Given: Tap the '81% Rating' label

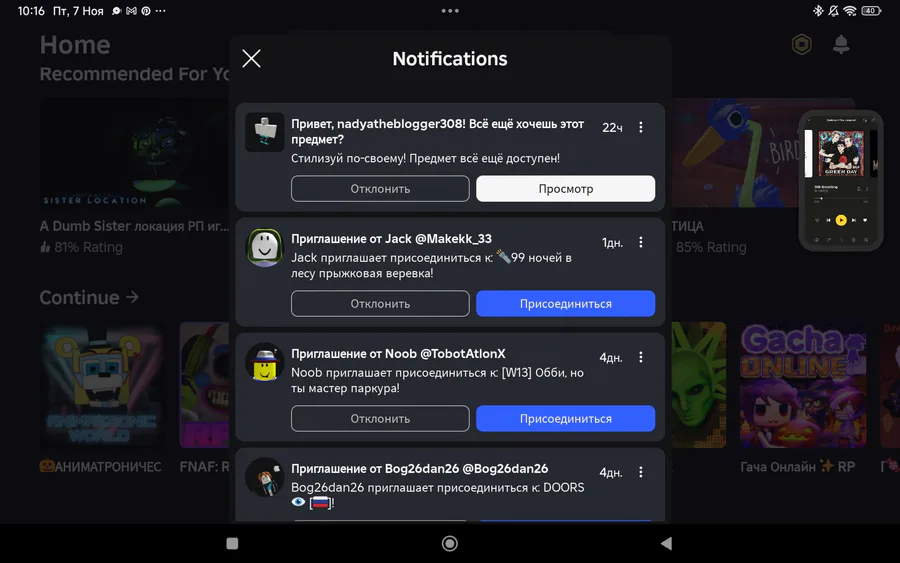Looking at the screenshot, I should pyautogui.click(x=82, y=247).
